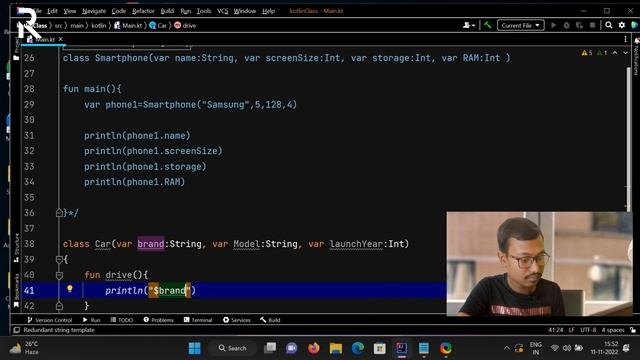Toggle tool window bars icon in status bar
Screen dimensions: 640x360
[x=16, y=330]
